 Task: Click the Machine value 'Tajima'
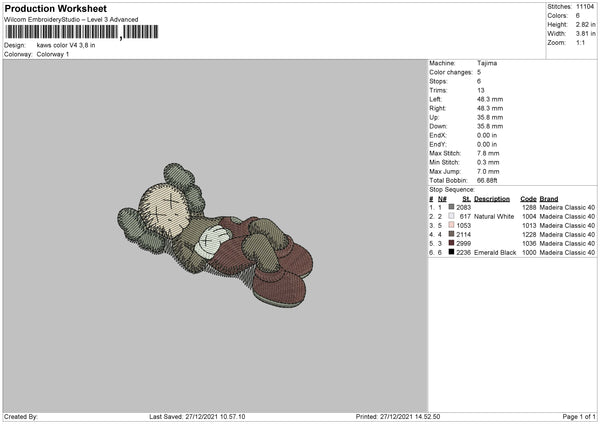(487, 63)
